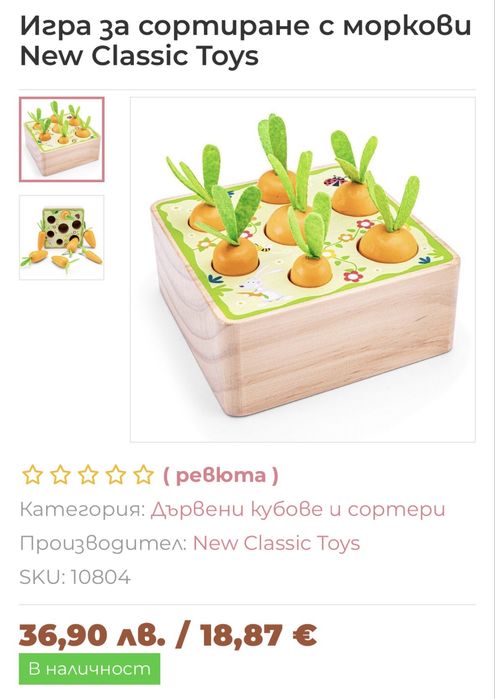Image resolution: width=495 pixels, height=699 pixels.
Task: Click the euro price 18,87 €
Action: coord(259,635)
